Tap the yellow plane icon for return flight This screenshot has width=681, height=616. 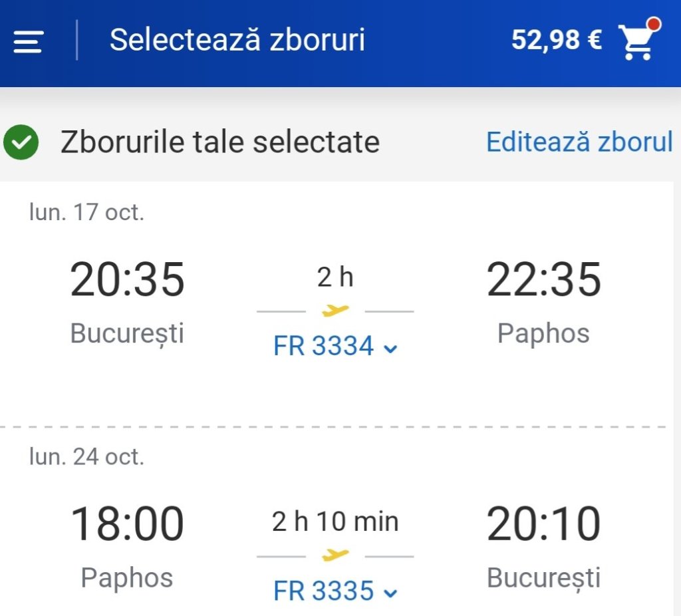point(335,555)
